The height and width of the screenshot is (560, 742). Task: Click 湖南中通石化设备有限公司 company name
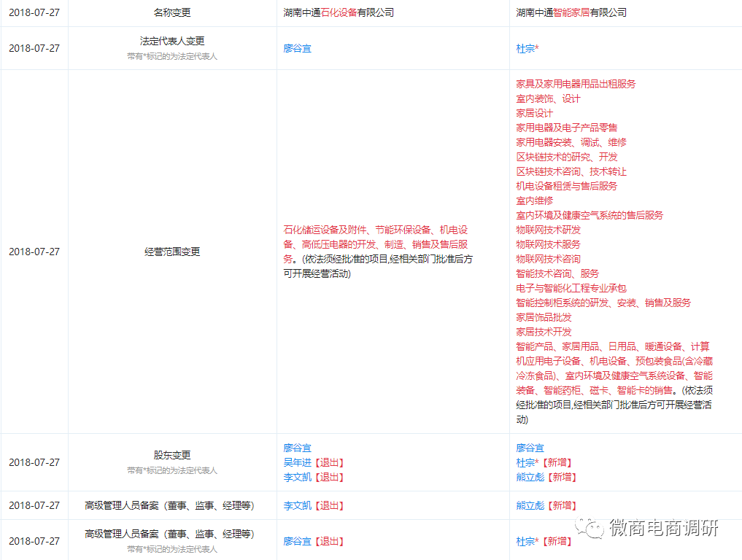click(x=339, y=13)
